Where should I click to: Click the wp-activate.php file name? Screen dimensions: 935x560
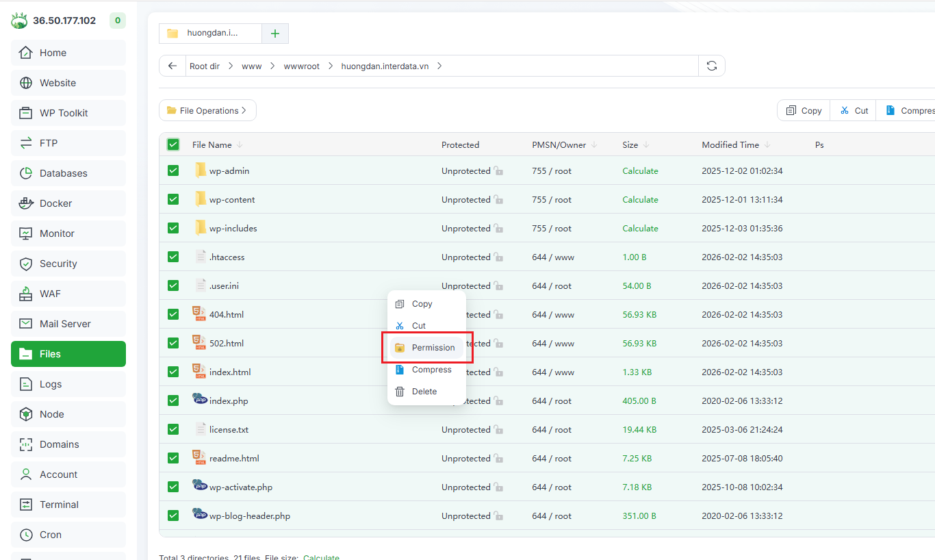pyautogui.click(x=241, y=487)
